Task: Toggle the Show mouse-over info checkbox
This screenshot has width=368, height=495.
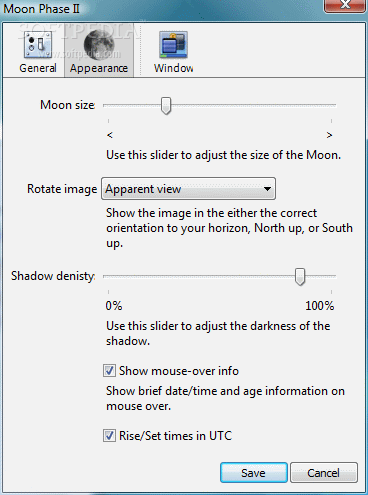Action: (109, 371)
